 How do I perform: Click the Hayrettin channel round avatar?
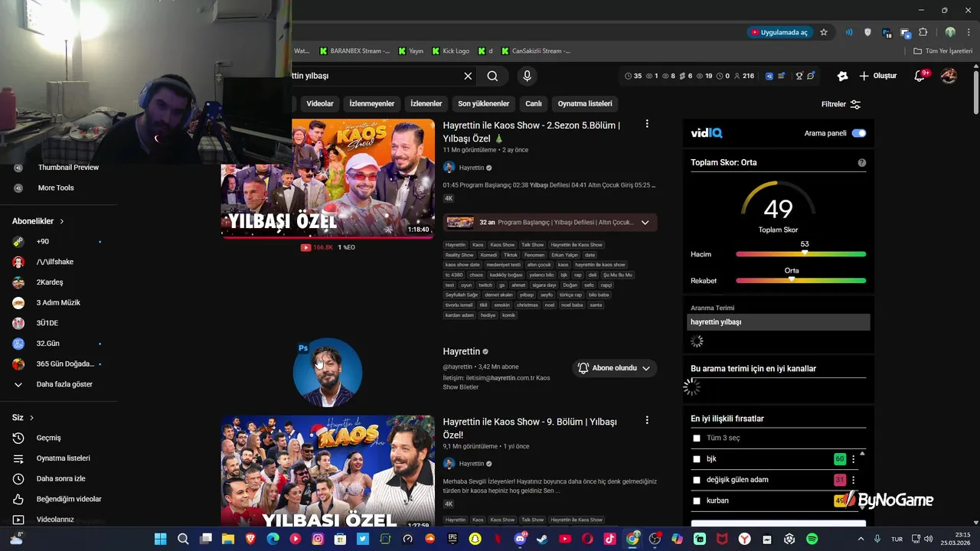328,372
